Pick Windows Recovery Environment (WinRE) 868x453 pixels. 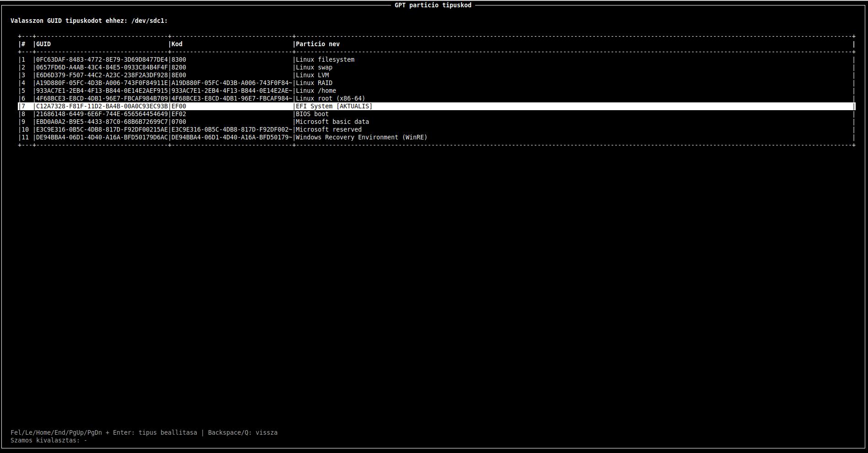tap(436, 137)
